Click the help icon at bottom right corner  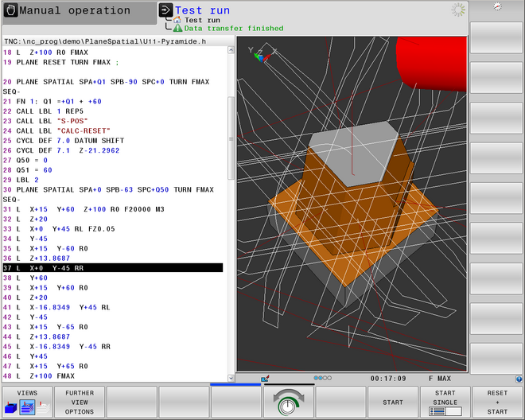(519, 379)
